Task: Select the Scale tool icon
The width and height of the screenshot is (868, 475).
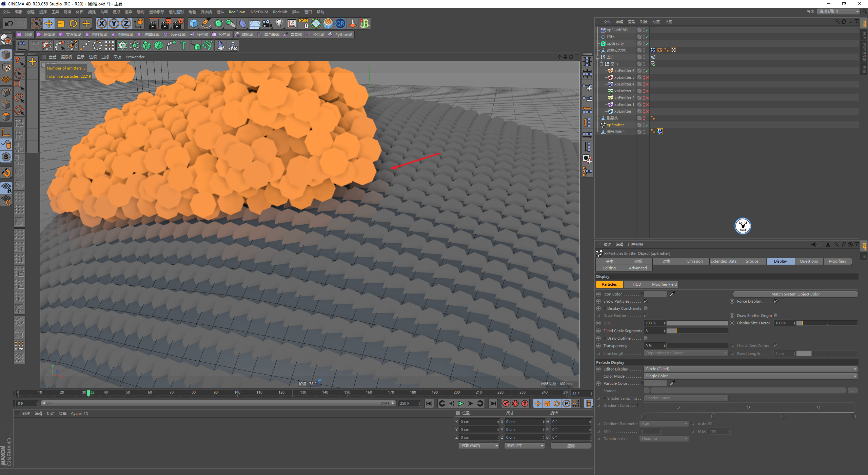Action: [x=61, y=23]
